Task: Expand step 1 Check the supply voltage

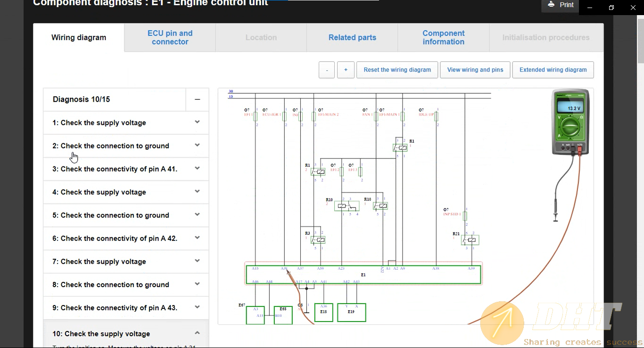Action: point(126,123)
